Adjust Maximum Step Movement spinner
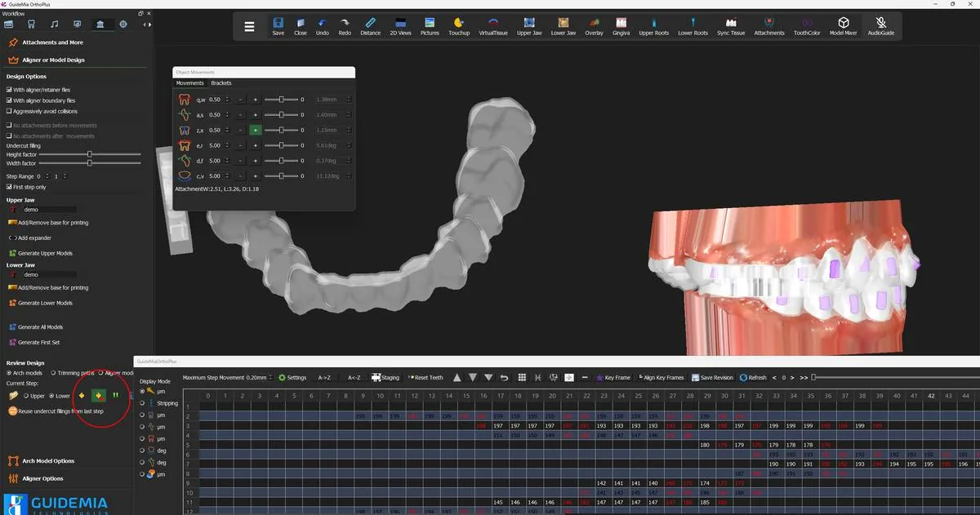 tap(272, 378)
